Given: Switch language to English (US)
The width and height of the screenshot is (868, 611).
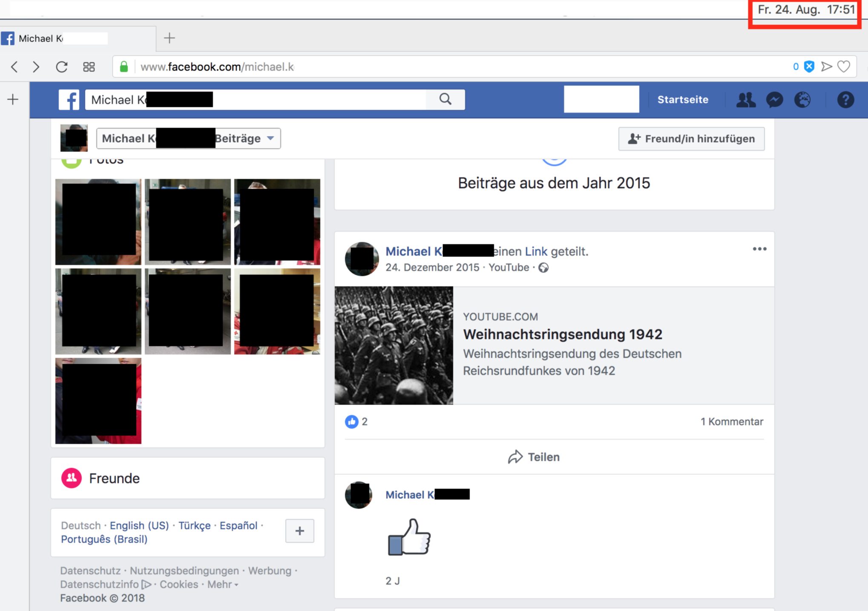Looking at the screenshot, I should coord(139,525).
